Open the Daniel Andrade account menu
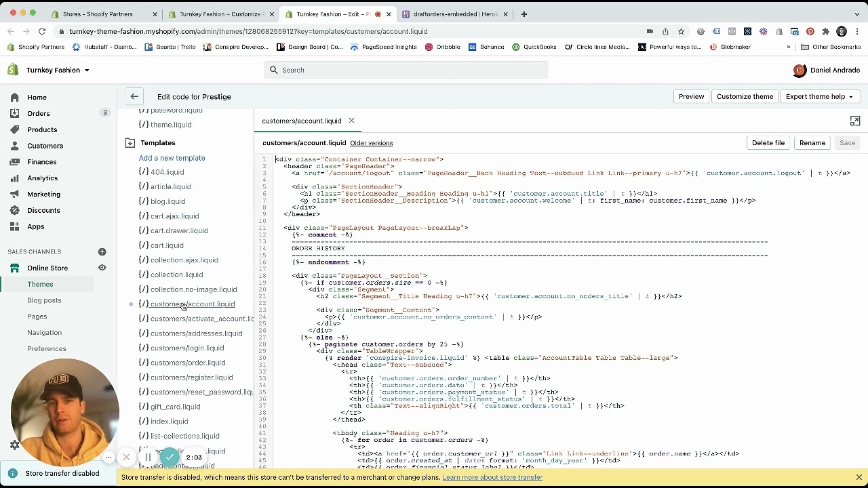The width and height of the screenshot is (868, 488). [826, 70]
